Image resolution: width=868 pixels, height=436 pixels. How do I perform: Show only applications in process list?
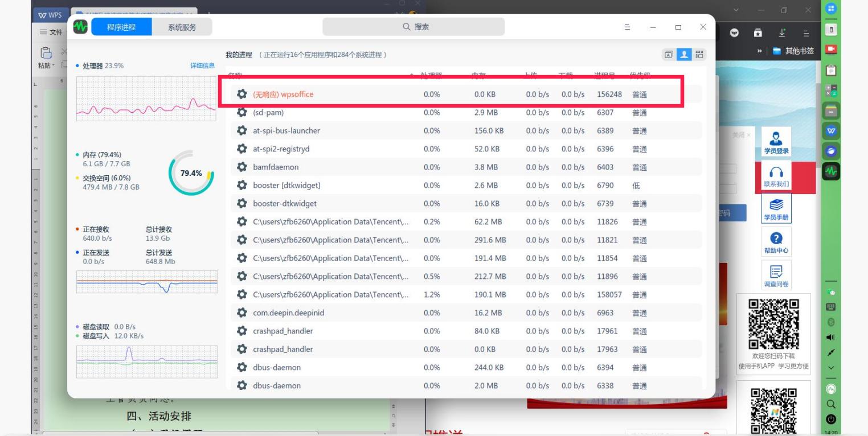(x=668, y=55)
